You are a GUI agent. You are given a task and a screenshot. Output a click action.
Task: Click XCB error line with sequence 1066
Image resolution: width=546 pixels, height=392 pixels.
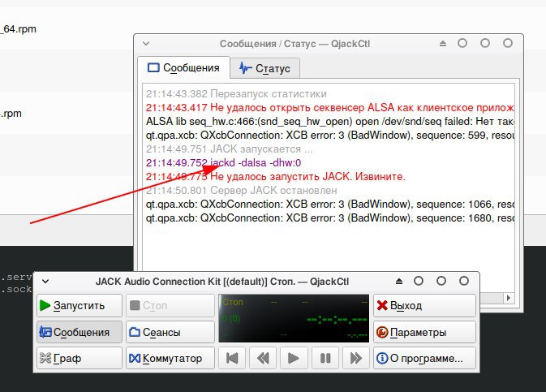click(x=329, y=205)
